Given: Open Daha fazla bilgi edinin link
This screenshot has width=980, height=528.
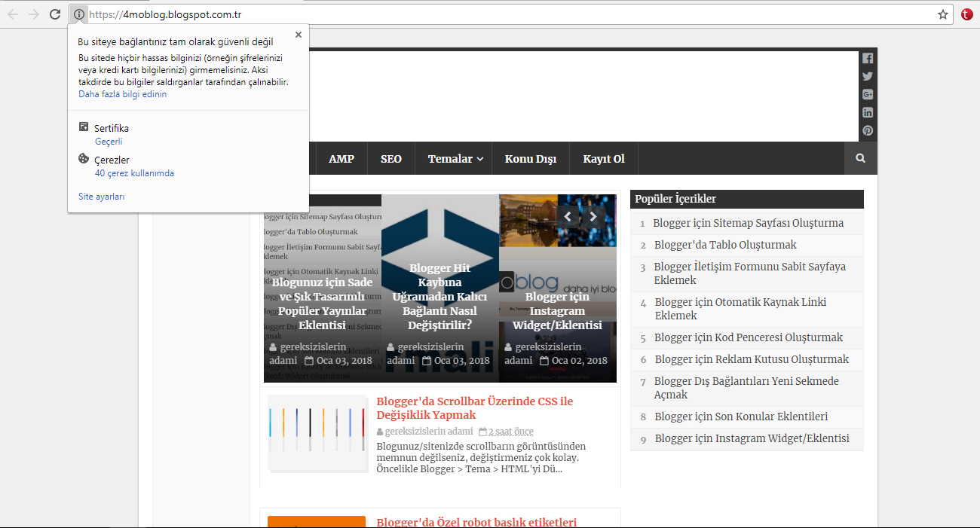Looking at the screenshot, I should [x=123, y=94].
